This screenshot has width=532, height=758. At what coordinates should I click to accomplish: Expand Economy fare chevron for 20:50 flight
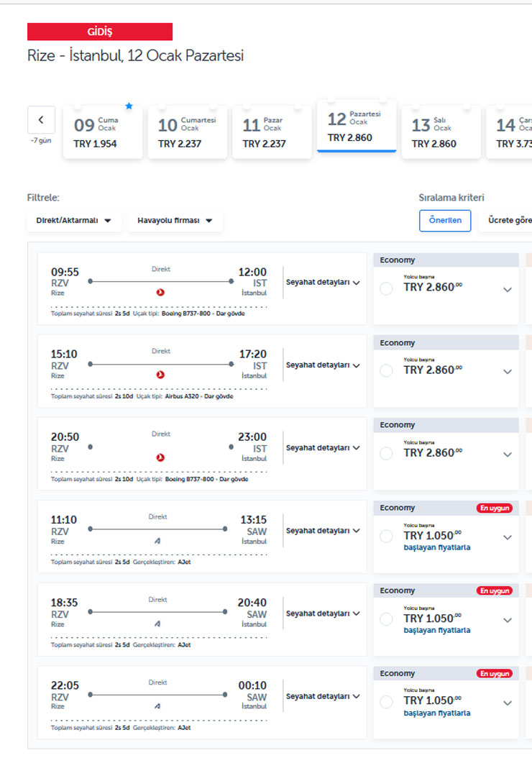point(508,455)
